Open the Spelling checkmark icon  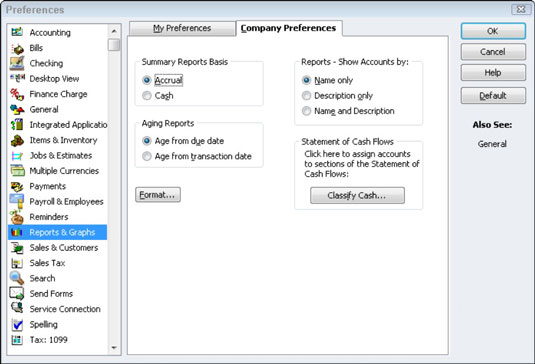tap(17, 324)
